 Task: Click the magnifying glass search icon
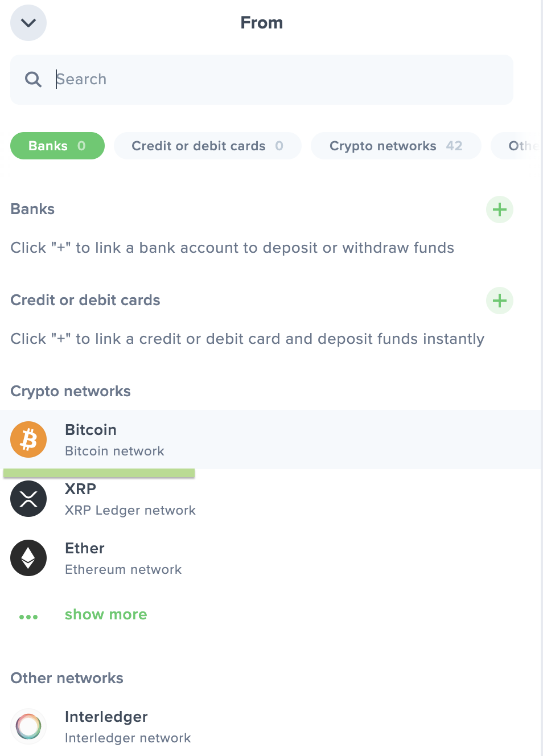pyautogui.click(x=34, y=80)
